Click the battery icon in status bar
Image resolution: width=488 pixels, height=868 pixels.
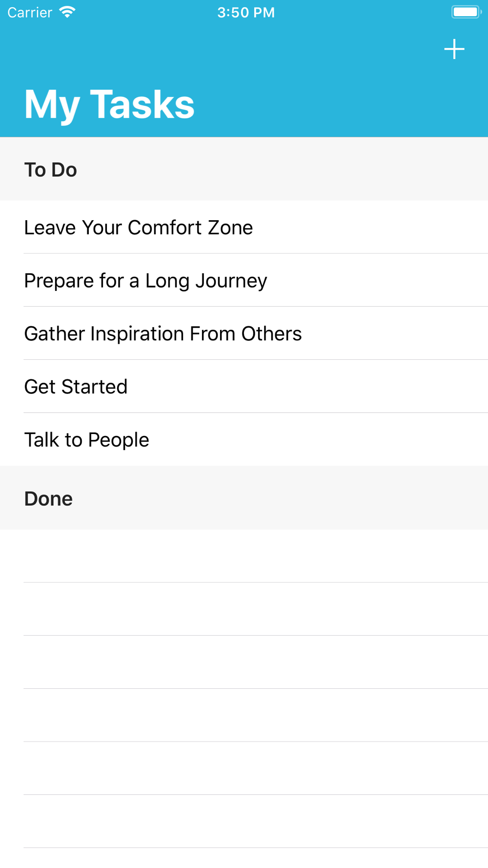(467, 12)
